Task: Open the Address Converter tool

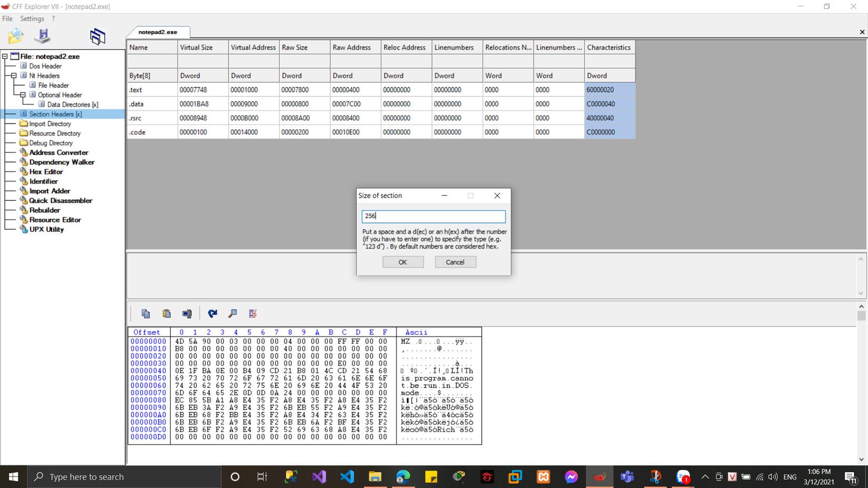Action: (x=59, y=152)
